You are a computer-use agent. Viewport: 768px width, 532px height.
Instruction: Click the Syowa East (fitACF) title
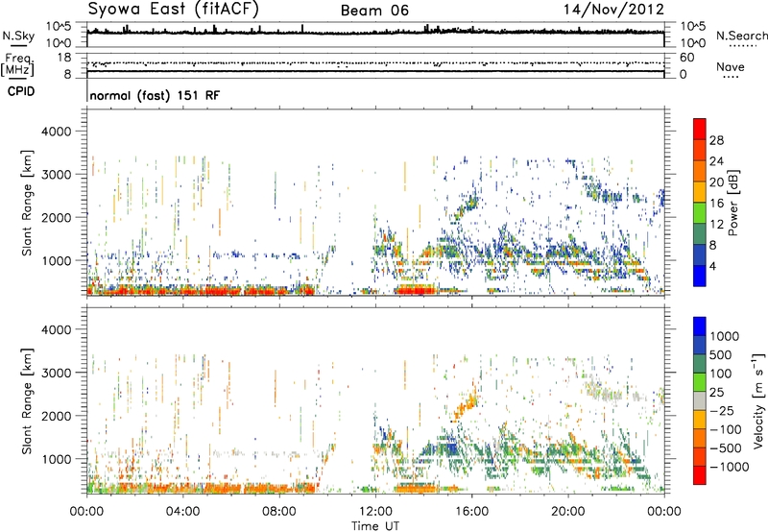[x=174, y=10]
